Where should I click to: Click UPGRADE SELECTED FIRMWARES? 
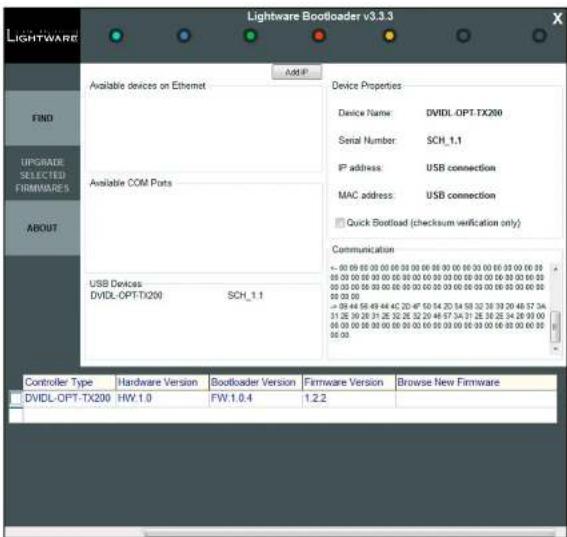[x=42, y=175]
